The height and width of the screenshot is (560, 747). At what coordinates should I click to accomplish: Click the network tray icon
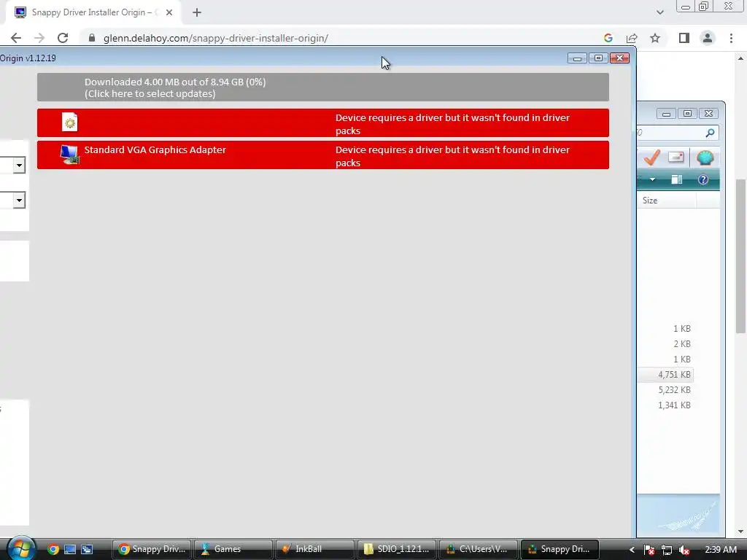click(x=667, y=550)
